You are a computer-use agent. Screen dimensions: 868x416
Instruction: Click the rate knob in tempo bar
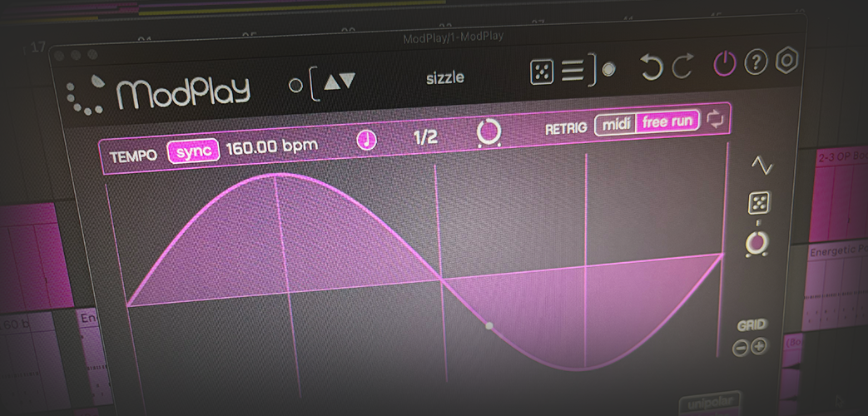click(x=489, y=133)
